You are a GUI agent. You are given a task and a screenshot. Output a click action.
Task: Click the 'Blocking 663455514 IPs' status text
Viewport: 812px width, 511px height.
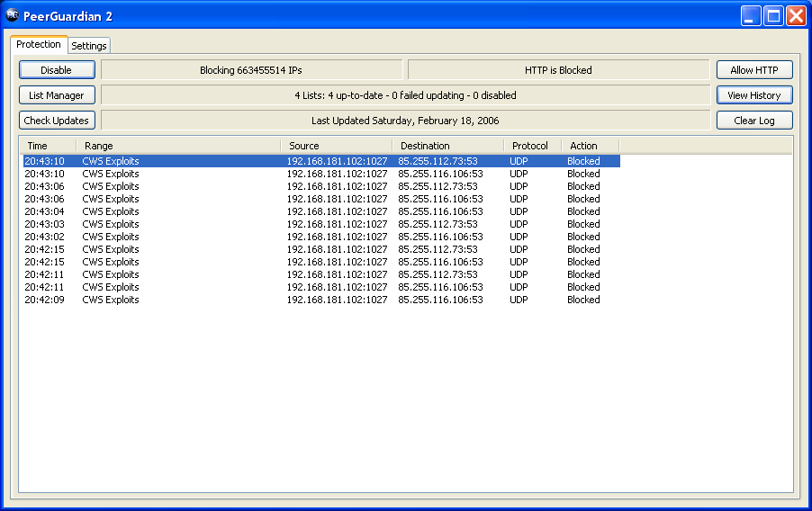pyautogui.click(x=251, y=70)
